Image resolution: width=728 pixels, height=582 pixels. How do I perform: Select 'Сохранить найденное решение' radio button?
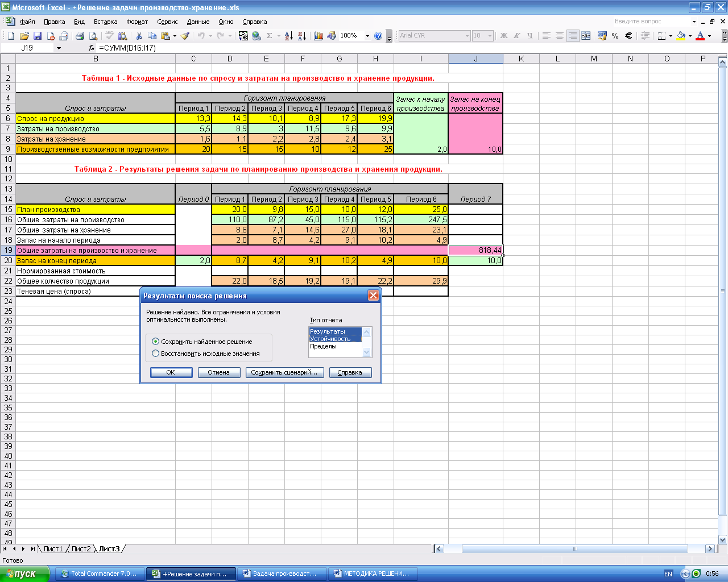(155, 342)
